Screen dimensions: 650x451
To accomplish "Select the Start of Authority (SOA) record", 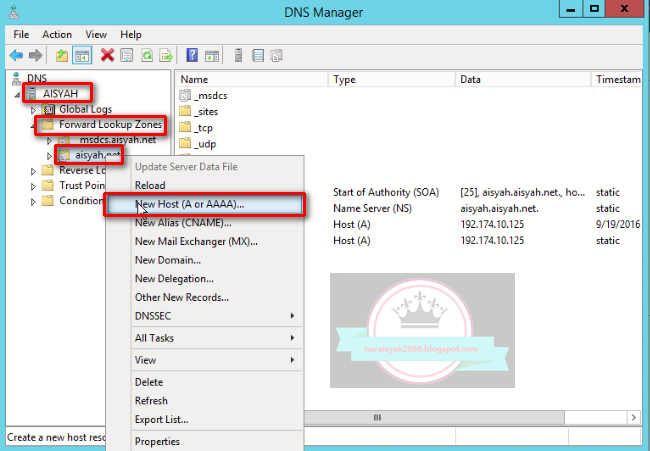I will pyautogui.click(x=386, y=192).
